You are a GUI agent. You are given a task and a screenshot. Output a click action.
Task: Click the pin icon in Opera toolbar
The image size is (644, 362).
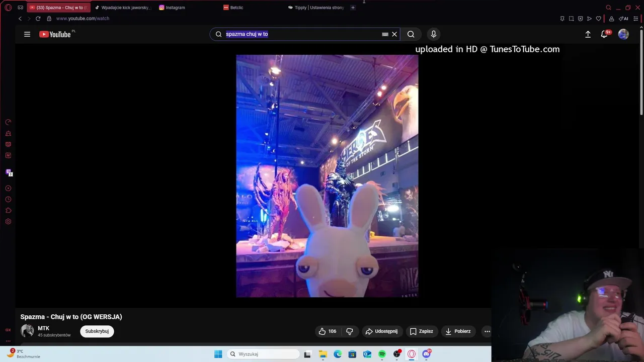562,19
